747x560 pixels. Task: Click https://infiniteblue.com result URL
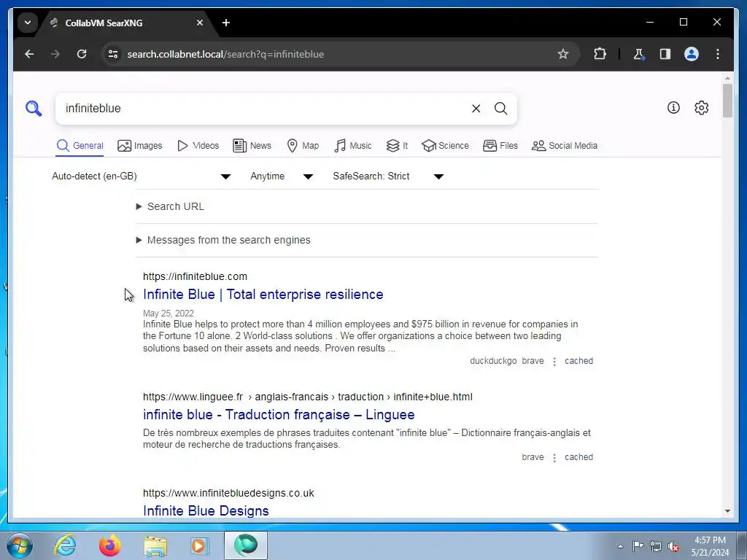point(195,276)
